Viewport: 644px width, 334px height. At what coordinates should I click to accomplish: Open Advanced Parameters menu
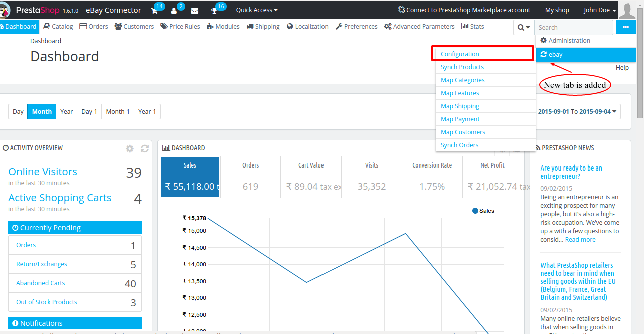click(419, 26)
